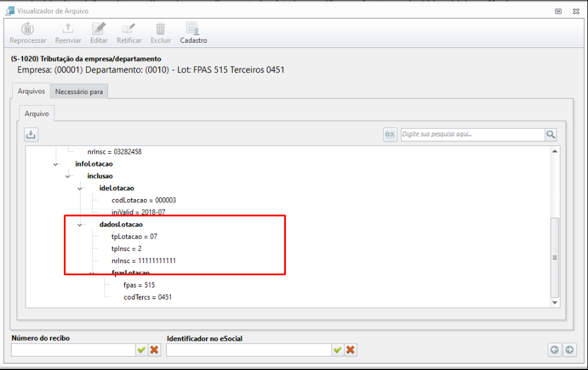Image resolution: width=588 pixels, height=370 pixels.
Task: Select the dadosLotacao node label
Action: pos(121,225)
